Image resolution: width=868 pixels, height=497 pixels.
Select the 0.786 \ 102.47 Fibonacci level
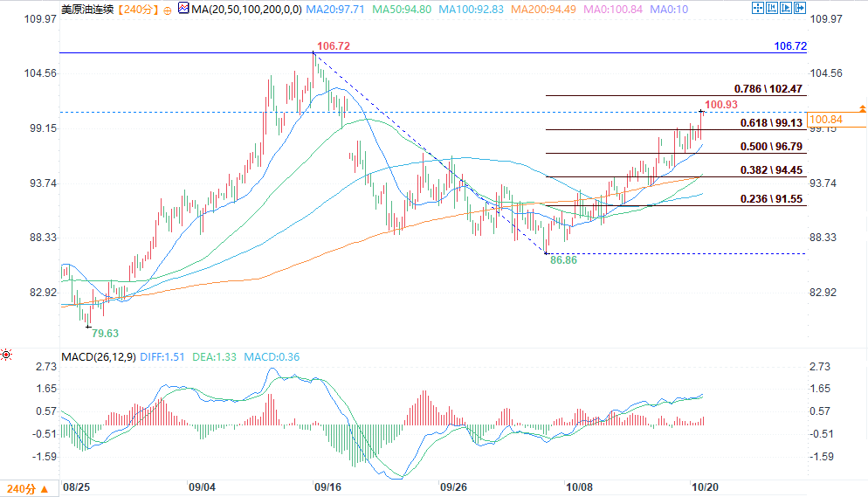768,89
